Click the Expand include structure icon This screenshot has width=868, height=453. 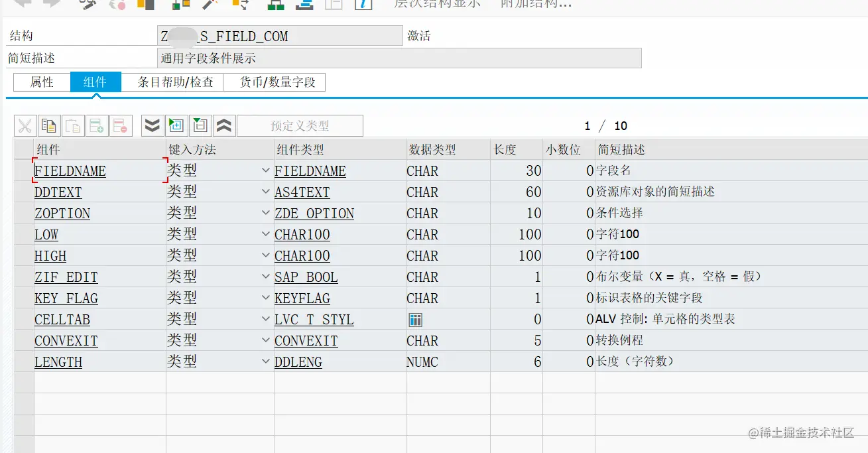click(x=176, y=125)
